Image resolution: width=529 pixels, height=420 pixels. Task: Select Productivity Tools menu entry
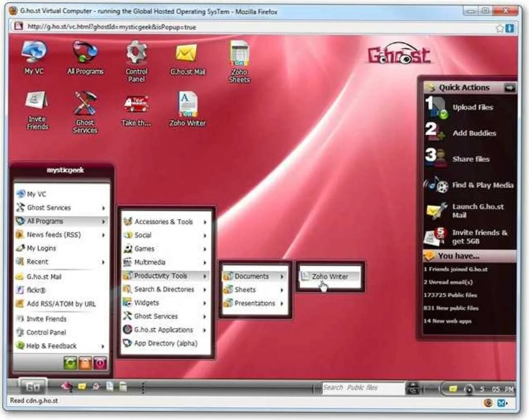click(166, 276)
